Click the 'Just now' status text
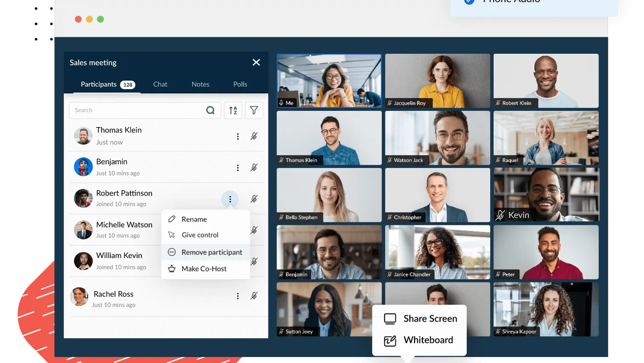 109,142
